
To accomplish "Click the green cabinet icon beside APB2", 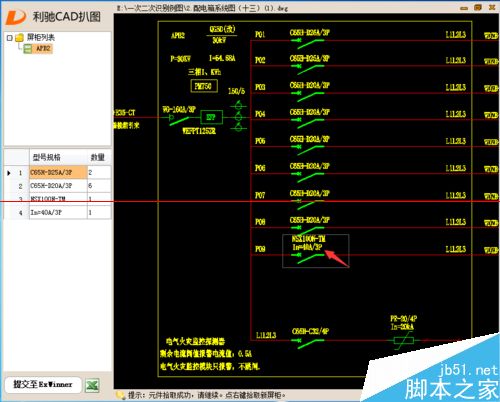I will pyautogui.click(x=28, y=49).
